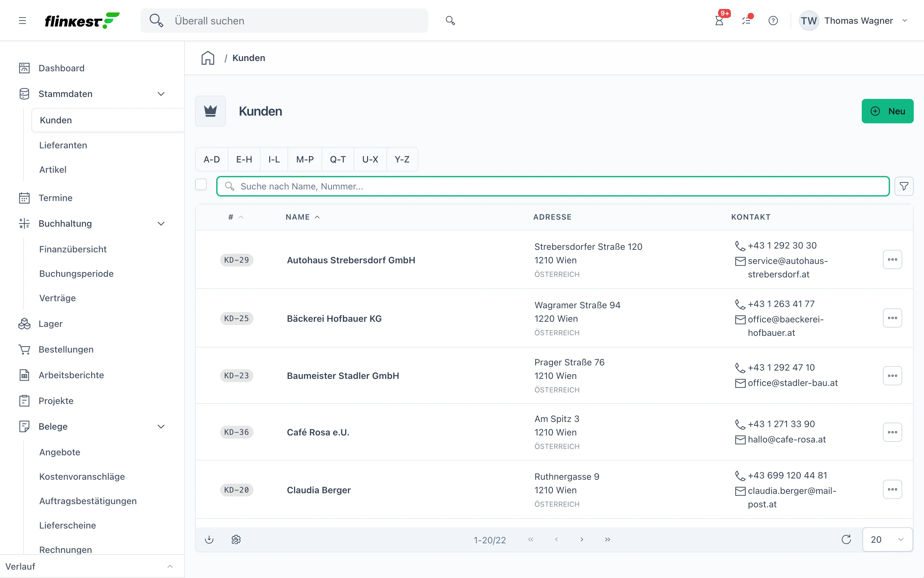Open Lager in the sidebar

click(x=50, y=324)
